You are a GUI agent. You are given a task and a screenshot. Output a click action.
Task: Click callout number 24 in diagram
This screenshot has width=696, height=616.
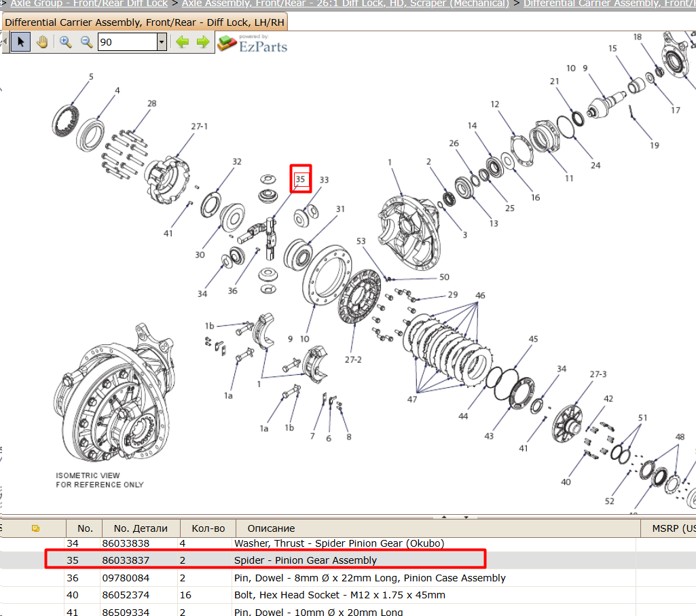pos(596,165)
